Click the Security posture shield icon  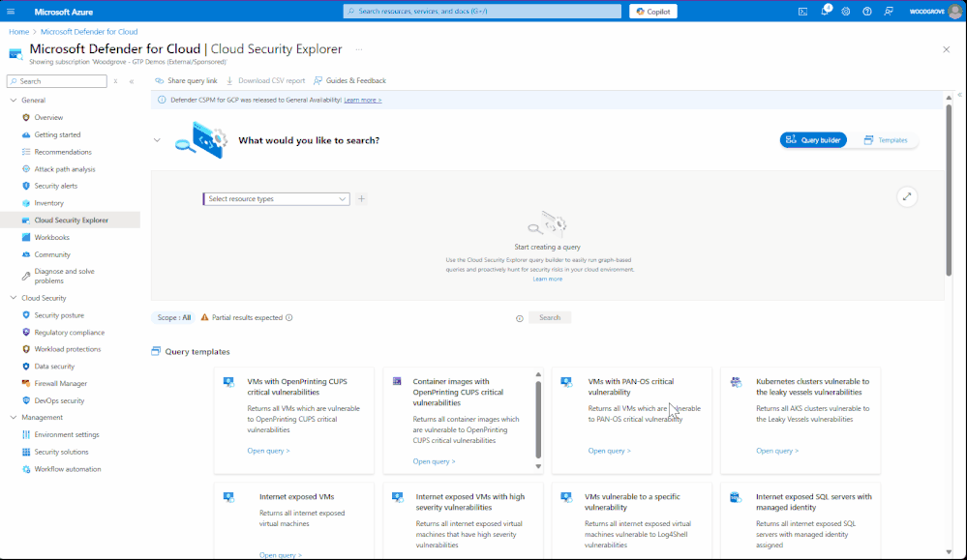click(x=26, y=314)
